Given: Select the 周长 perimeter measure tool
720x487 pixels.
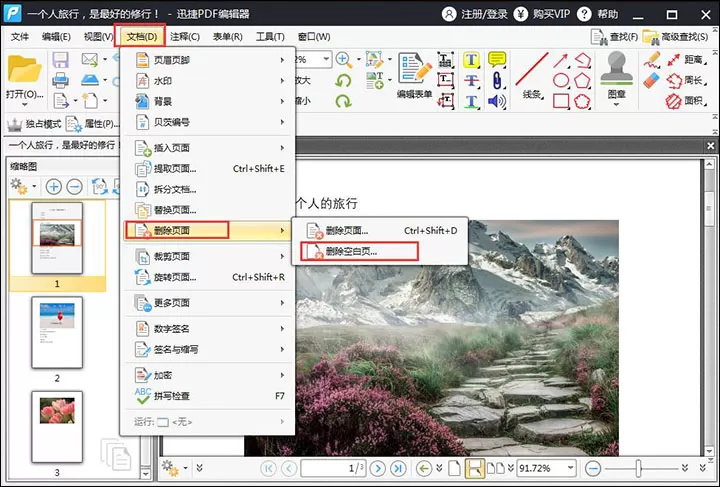Looking at the screenshot, I should point(686,80).
